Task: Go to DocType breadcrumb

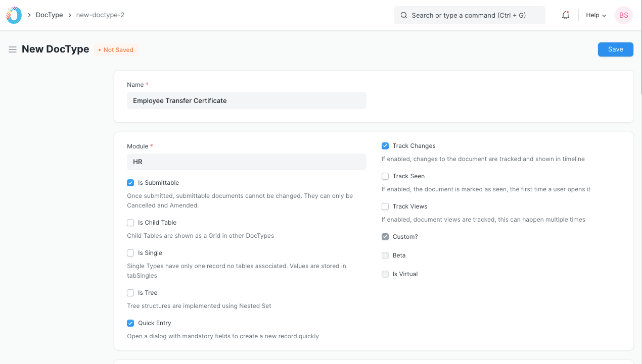Action: [49, 15]
